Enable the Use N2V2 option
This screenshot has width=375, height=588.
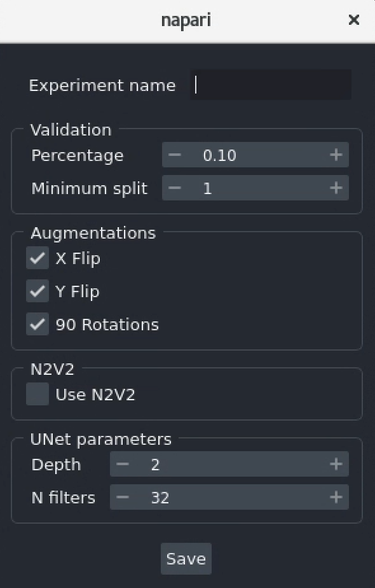37,395
